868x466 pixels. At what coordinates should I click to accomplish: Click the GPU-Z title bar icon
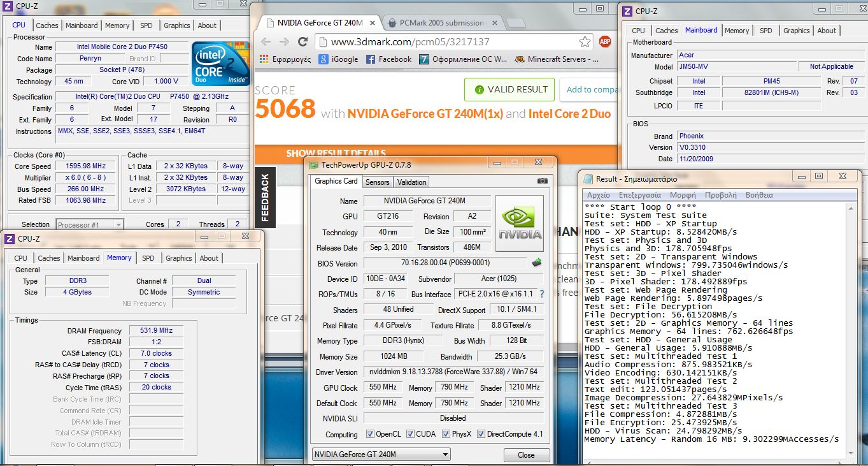pyautogui.click(x=314, y=164)
